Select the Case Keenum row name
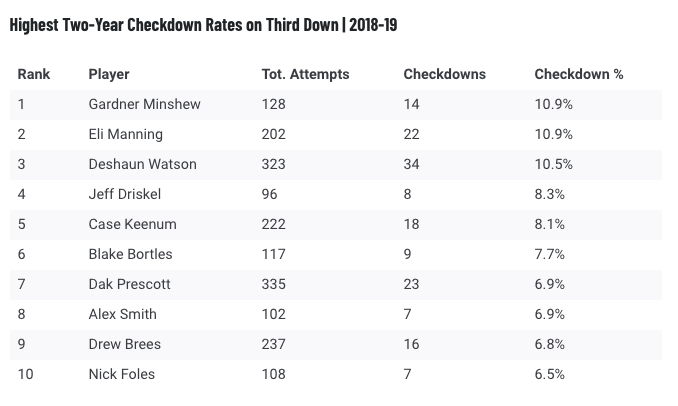Viewport: 678px width, 406px height. [126, 224]
